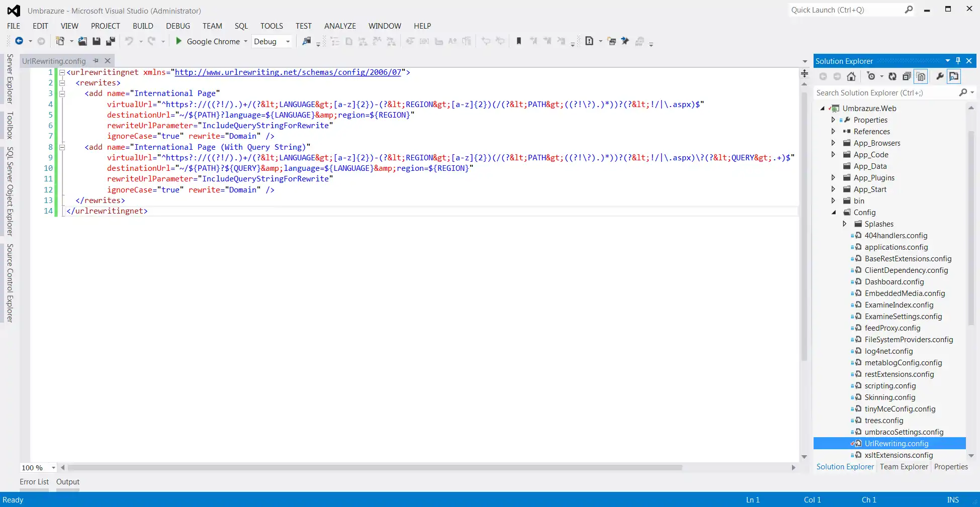Collapse the Config folder

click(834, 213)
